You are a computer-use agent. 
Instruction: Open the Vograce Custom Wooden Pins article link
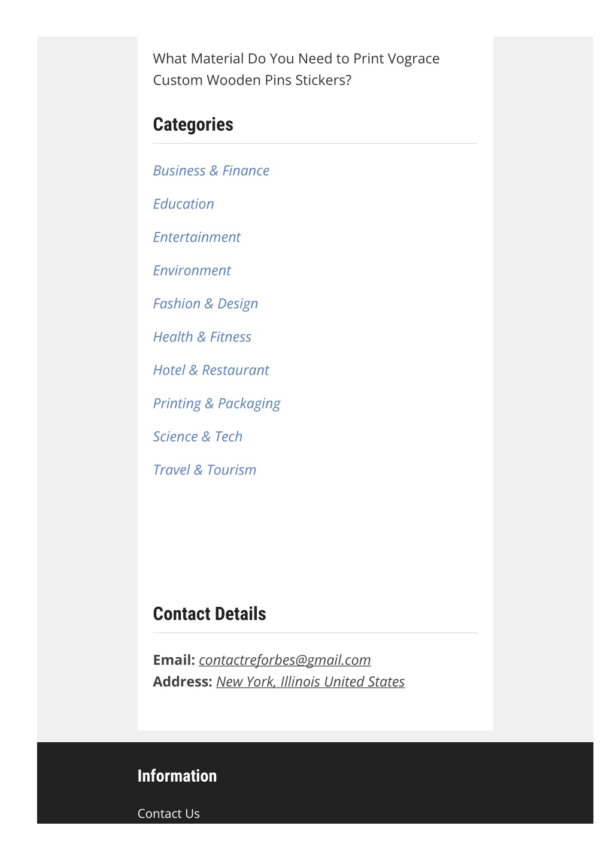tap(296, 69)
